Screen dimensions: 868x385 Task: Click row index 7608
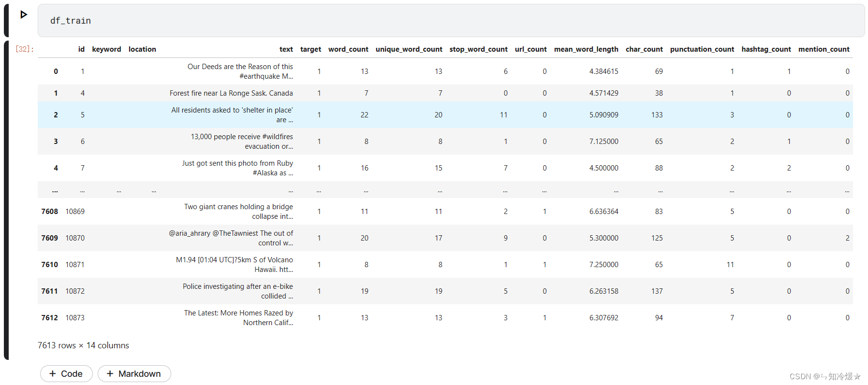(49, 212)
